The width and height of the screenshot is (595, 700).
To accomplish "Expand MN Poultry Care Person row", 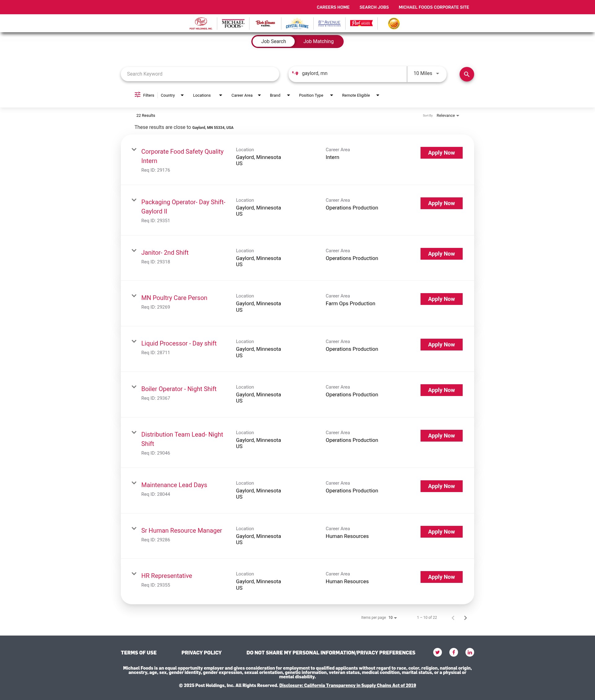I will [x=134, y=296].
